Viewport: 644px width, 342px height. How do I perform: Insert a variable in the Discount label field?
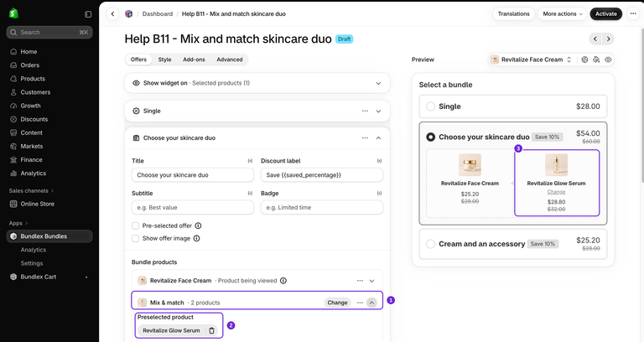[379, 161]
